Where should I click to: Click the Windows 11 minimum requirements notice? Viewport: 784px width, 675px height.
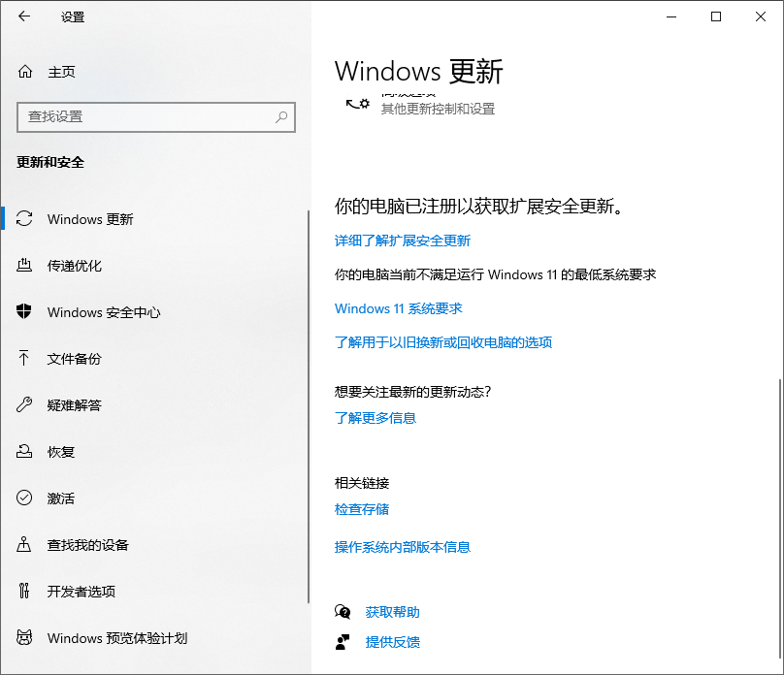(496, 274)
